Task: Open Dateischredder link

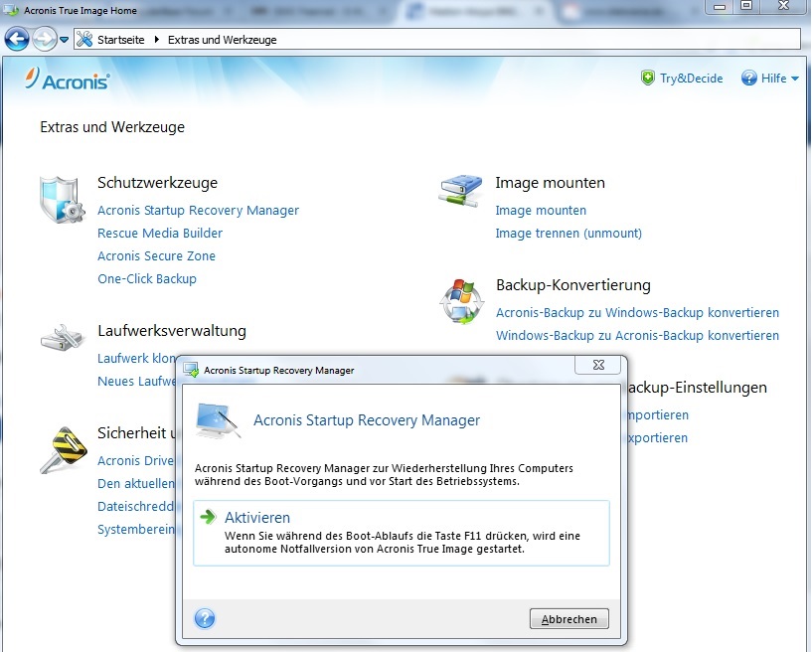Action: (x=136, y=507)
